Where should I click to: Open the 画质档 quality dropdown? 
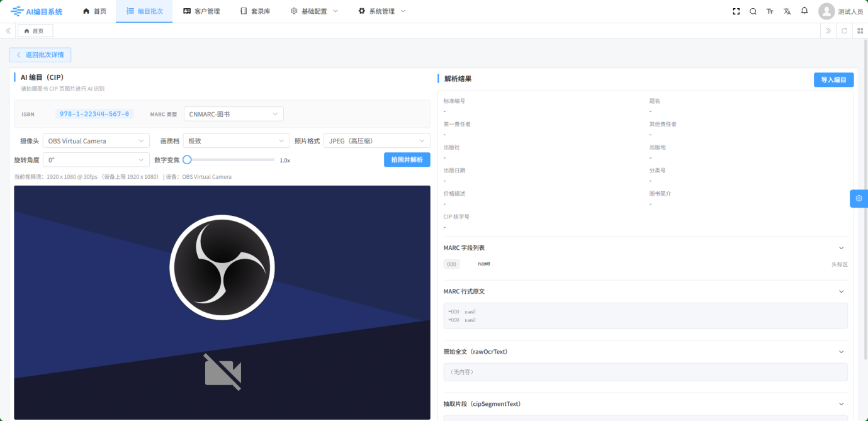click(x=237, y=141)
